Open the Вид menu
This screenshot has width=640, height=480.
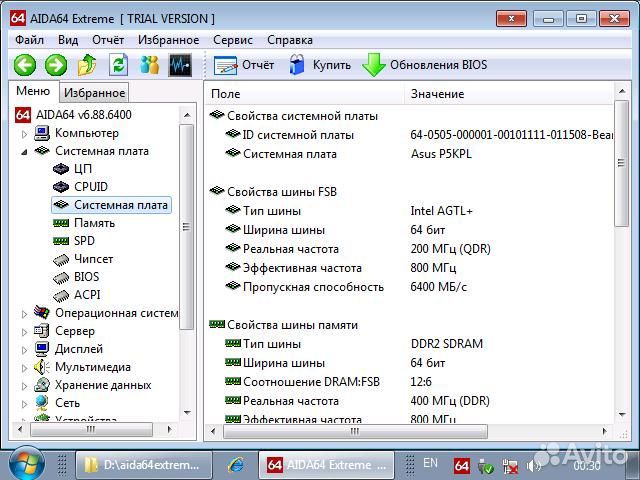tap(68, 40)
